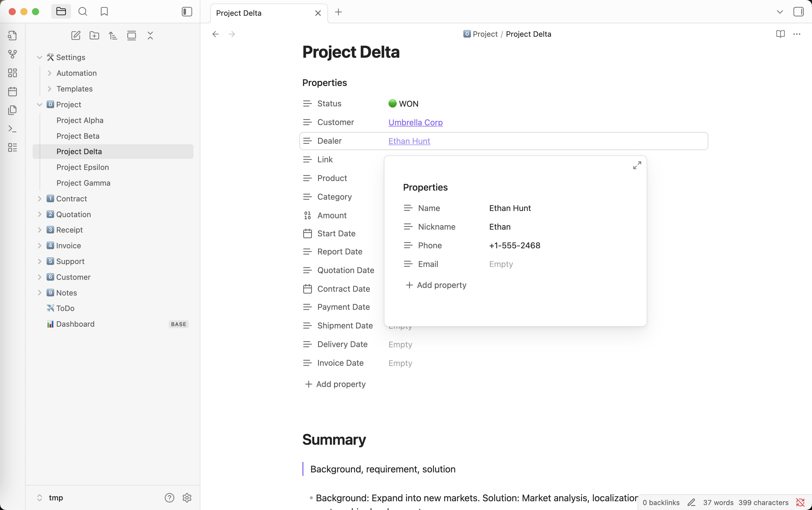Screen dimensions: 812x510
Task: Edit the Delivery Date empty value
Action: [400, 344]
